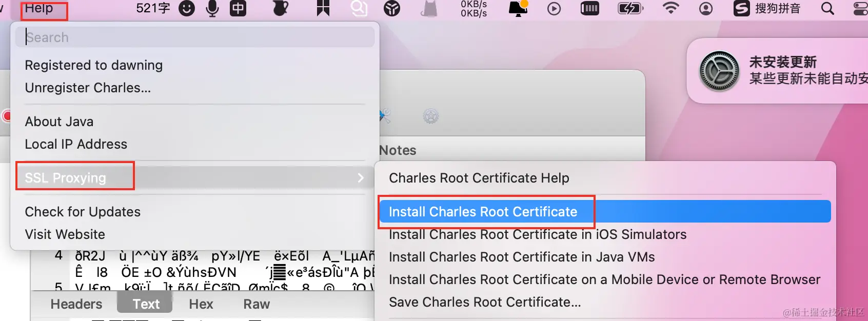Click the 521字 word count item
Image resolution: width=868 pixels, height=321 pixels.
tap(153, 8)
